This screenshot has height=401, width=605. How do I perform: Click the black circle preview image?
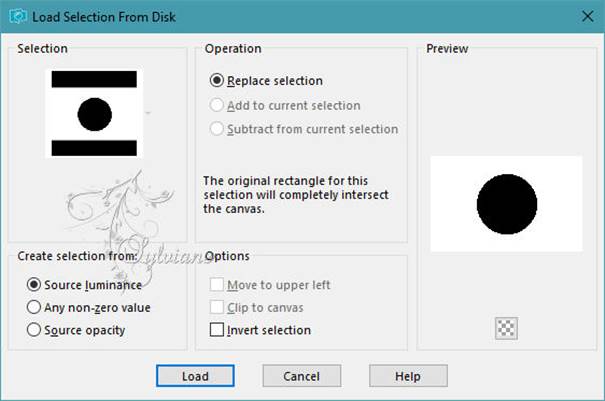coord(506,204)
